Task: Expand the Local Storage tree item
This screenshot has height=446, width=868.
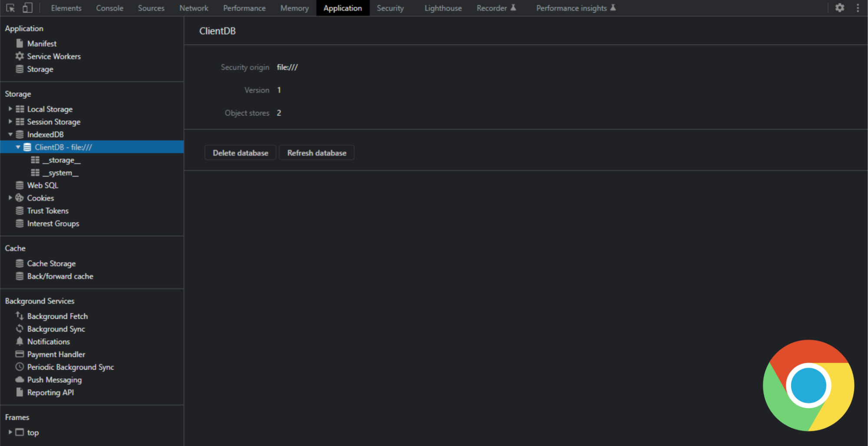Action: tap(10, 109)
